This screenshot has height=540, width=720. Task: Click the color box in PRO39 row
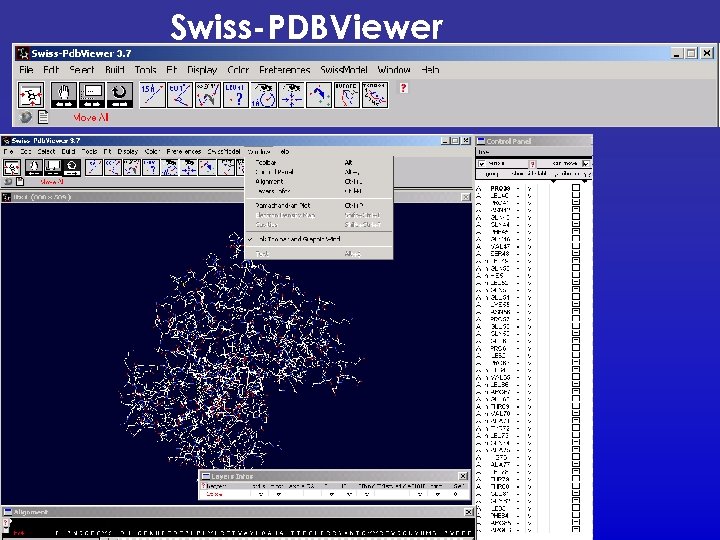click(576, 188)
